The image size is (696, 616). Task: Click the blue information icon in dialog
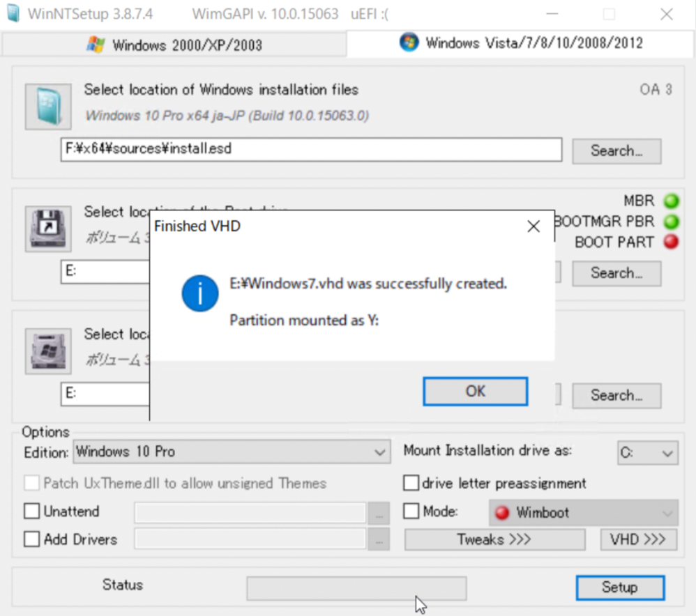[200, 293]
